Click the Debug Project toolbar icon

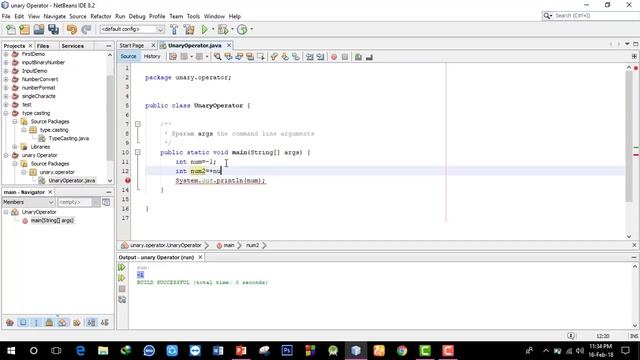pos(223,29)
